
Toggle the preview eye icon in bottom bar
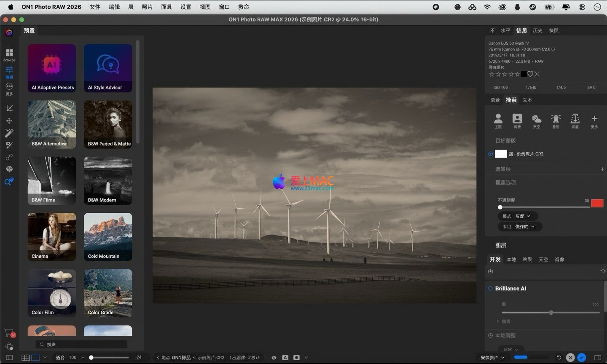click(274, 358)
